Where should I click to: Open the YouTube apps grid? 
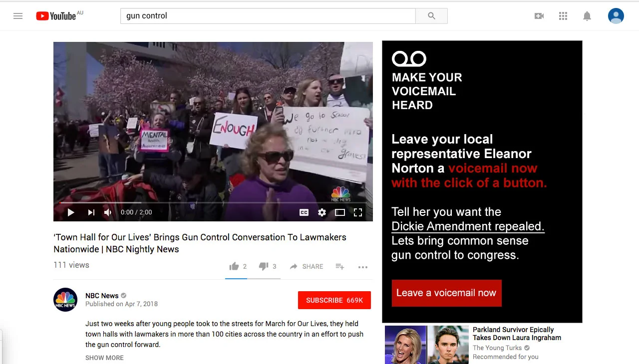563,16
